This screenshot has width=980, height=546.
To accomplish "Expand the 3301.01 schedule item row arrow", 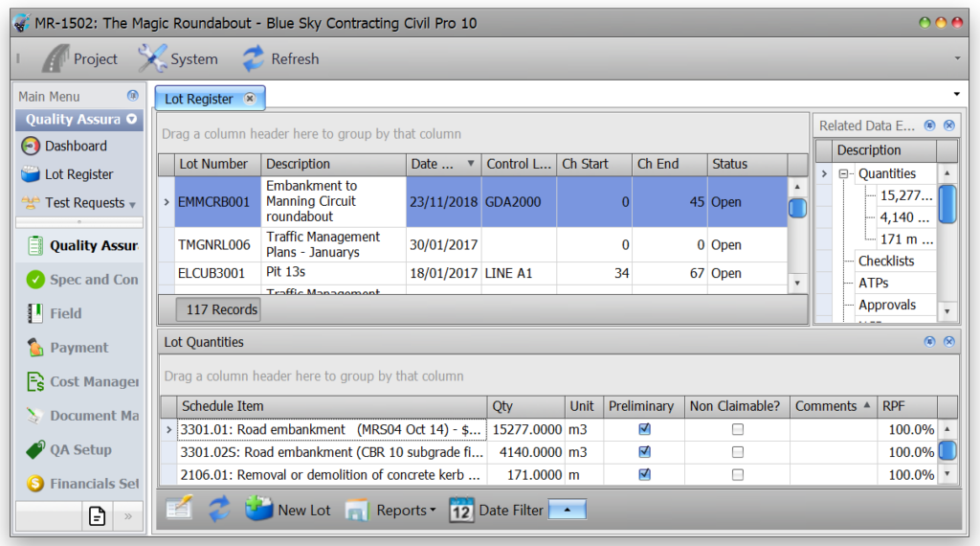I will pos(168,430).
